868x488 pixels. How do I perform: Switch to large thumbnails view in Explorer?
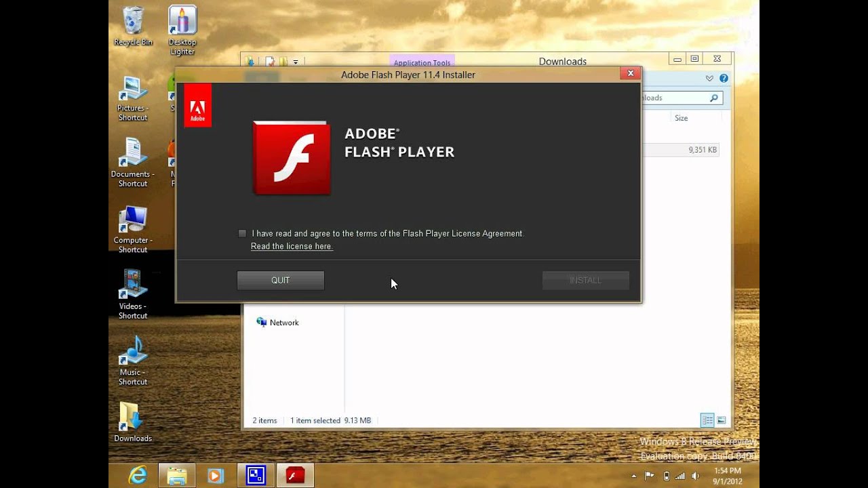tap(722, 421)
